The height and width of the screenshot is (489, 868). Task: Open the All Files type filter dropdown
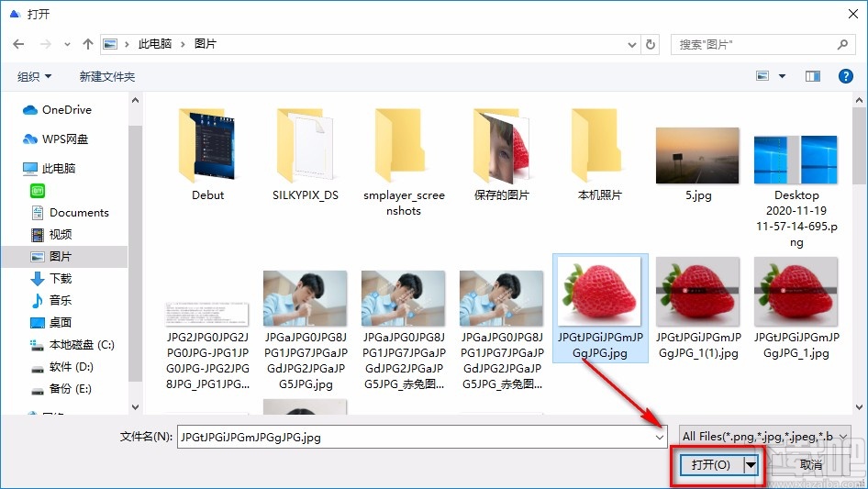[x=765, y=437]
